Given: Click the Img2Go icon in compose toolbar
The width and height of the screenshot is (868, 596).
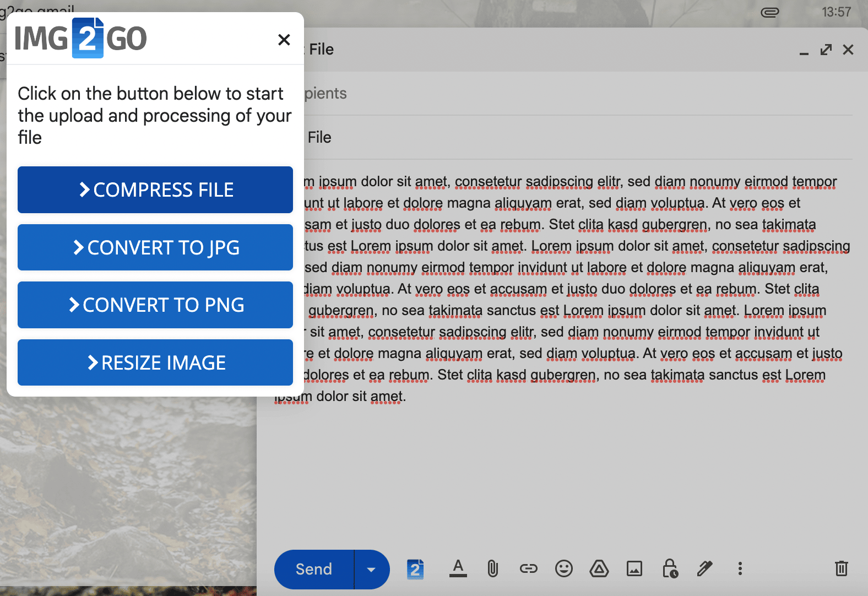Looking at the screenshot, I should (416, 569).
